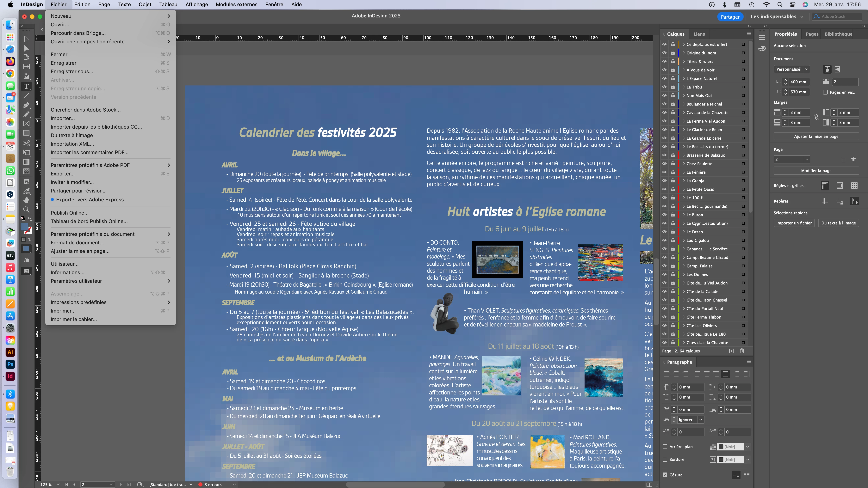This screenshot has height=488, width=868.
Task: Hide the La Tribu layer
Action: tap(664, 87)
